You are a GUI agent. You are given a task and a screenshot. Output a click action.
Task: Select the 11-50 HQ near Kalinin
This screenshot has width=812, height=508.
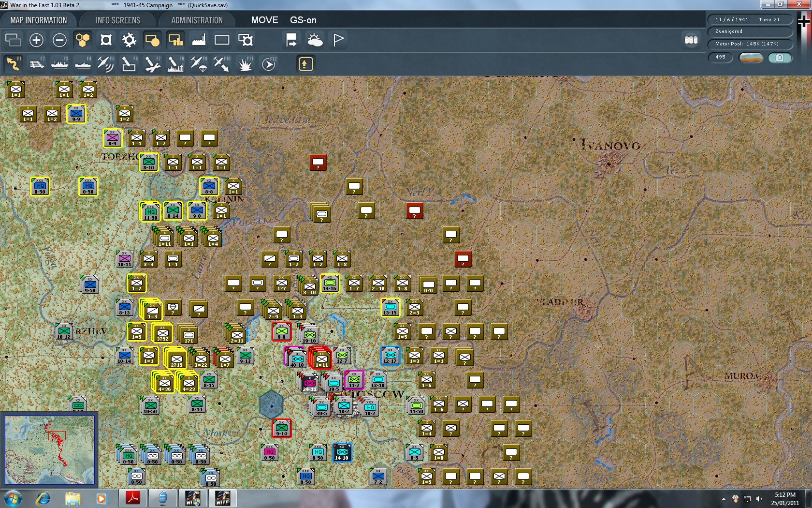coord(150,211)
